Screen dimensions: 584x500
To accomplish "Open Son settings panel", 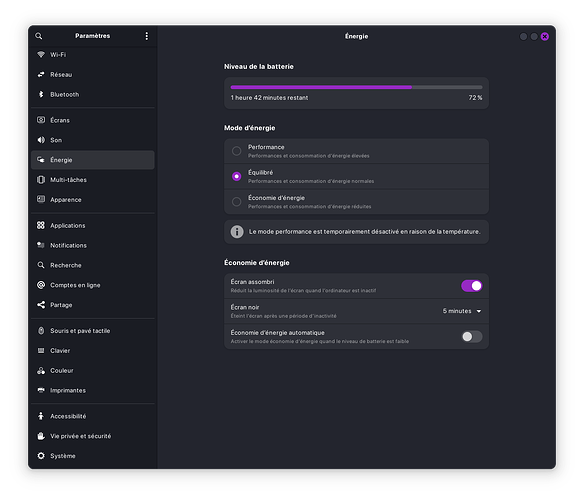I will pyautogui.click(x=93, y=140).
